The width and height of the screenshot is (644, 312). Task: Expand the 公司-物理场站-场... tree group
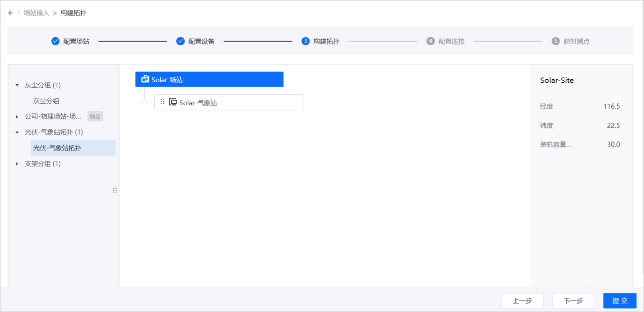[x=17, y=117]
